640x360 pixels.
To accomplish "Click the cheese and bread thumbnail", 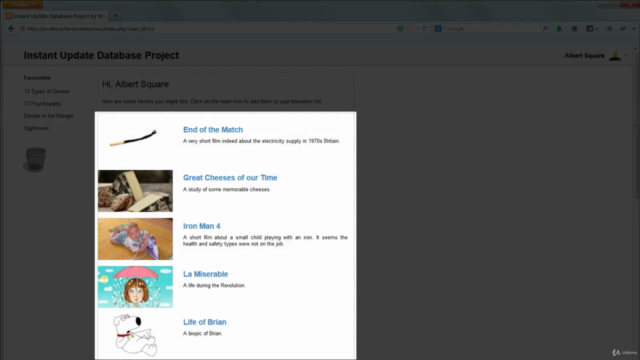I will (135, 191).
